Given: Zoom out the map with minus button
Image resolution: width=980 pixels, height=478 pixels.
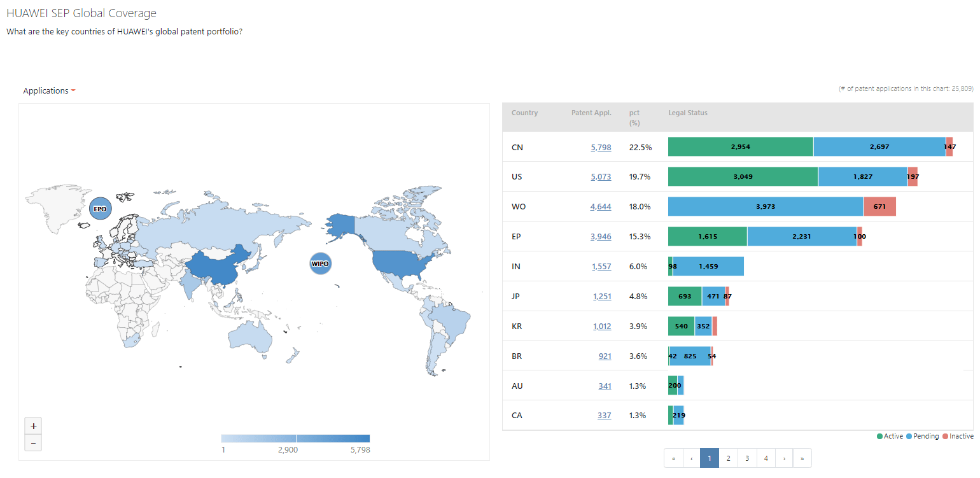Looking at the screenshot, I should coord(33,442).
